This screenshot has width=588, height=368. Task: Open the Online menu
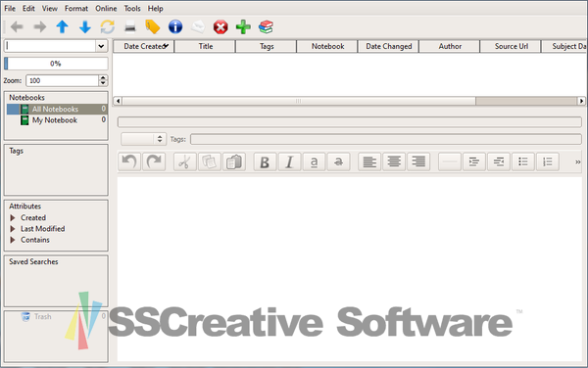106,8
